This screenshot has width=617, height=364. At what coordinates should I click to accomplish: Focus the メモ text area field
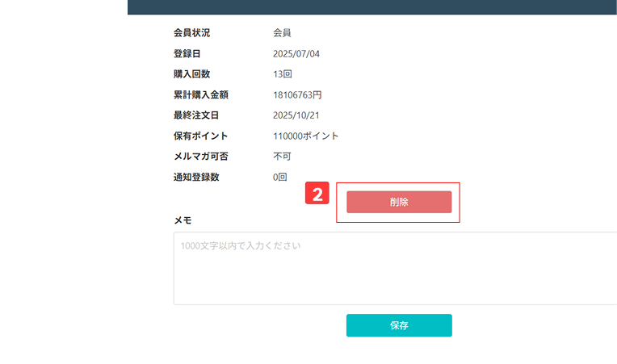click(x=396, y=268)
